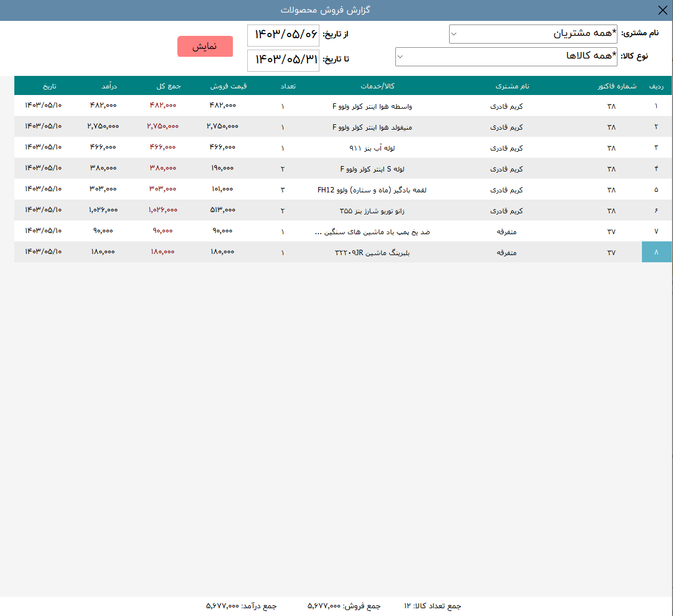Select the row header for row ۵
673x616 pixels.
tap(656, 189)
